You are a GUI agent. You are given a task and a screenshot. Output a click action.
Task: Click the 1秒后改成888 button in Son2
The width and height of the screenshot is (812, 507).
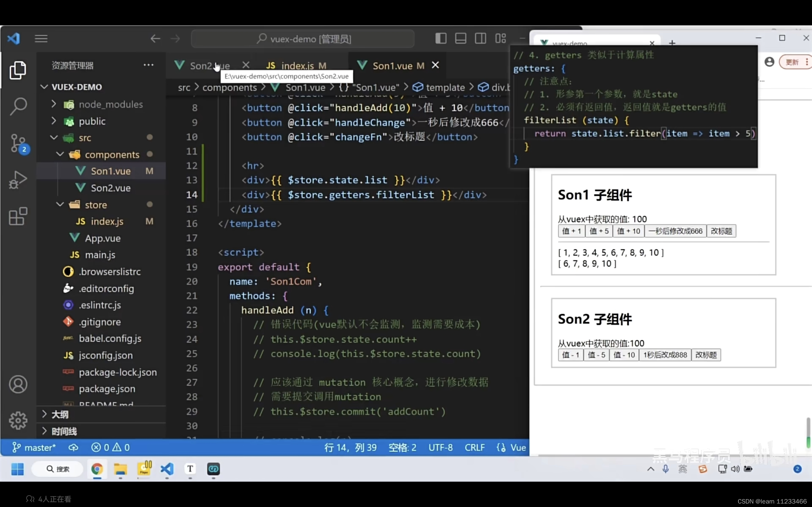665,355
